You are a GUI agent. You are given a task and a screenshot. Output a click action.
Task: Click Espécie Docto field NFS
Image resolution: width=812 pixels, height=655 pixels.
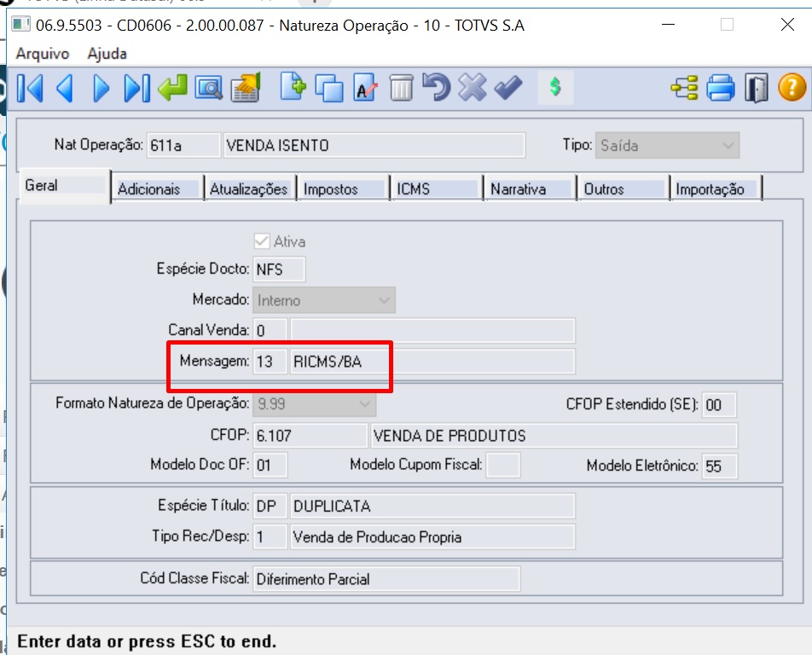pos(279,270)
